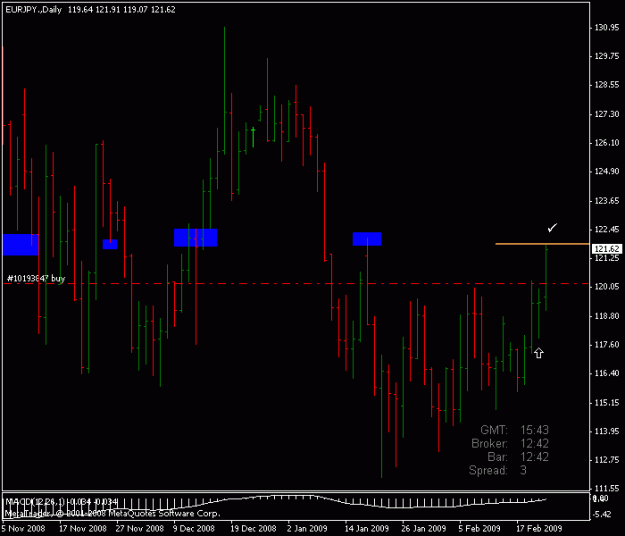Click the 122.45 price scale label
Image resolution: width=625 pixels, height=536 pixels.
[x=607, y=230]
